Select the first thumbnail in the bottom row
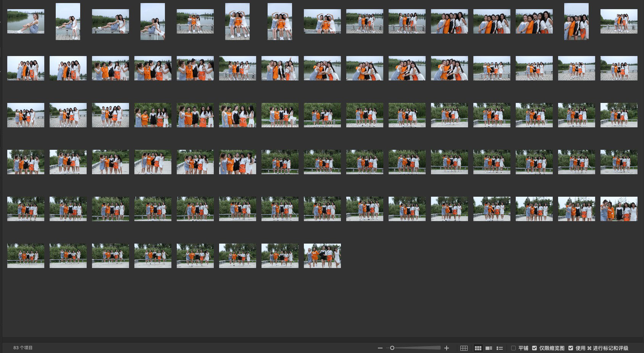This screenshot has width=644, height=353. coord(26,256)
